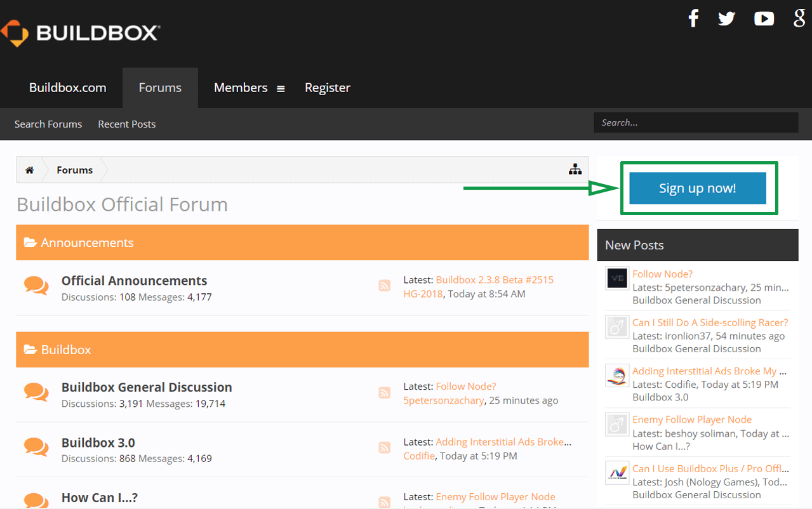Screen dimensions: 812x509
Task: Go to forum home via house icon
Action: point(29,170)
